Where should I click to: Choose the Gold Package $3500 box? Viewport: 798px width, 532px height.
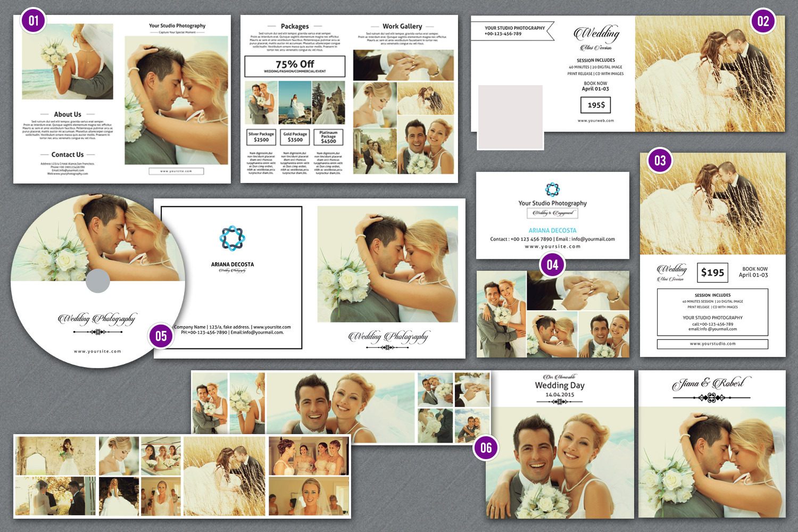pos(295,137)
